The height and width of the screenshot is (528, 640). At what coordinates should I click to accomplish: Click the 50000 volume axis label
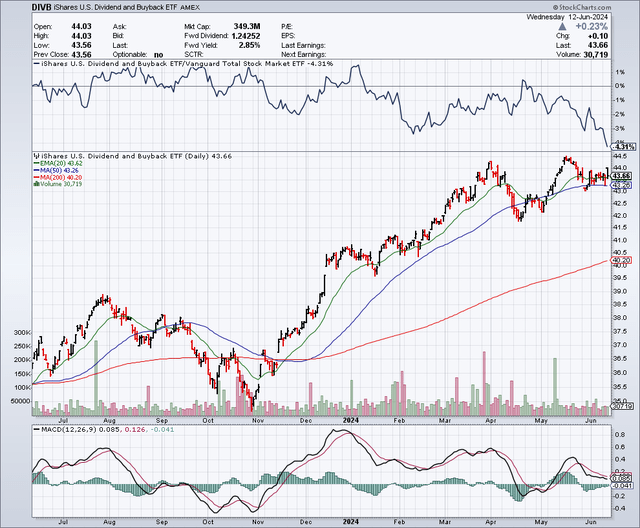pyautogui.click(x=20, y=401)
